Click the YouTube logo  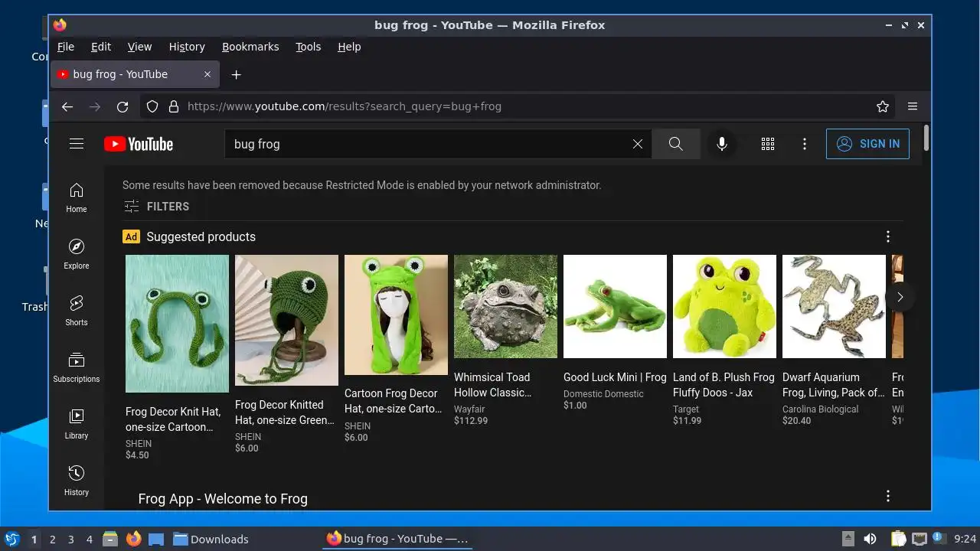point(139,144)
